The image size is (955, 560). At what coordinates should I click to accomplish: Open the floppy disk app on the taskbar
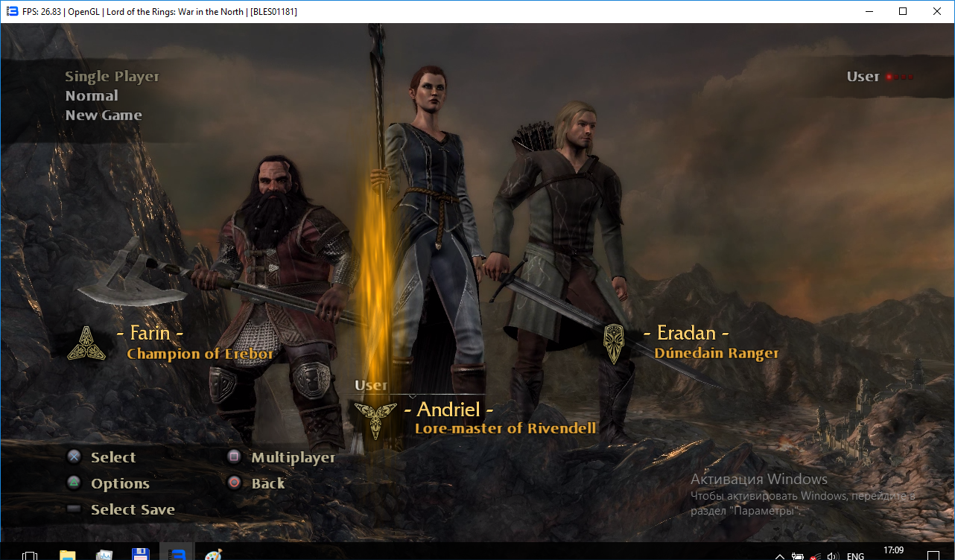[x=141, y=554]
